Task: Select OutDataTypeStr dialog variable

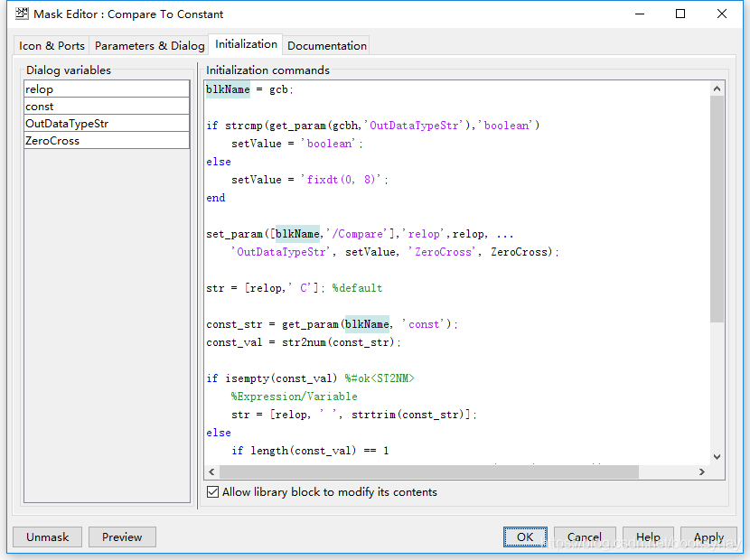Action: tap(107, 124)
